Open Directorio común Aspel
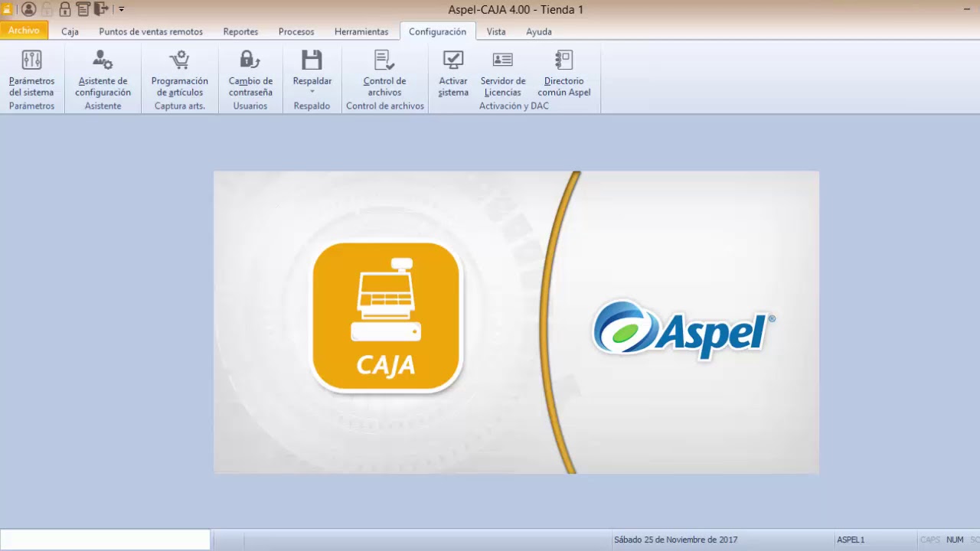The image size is (980, 551). (564, 73)
